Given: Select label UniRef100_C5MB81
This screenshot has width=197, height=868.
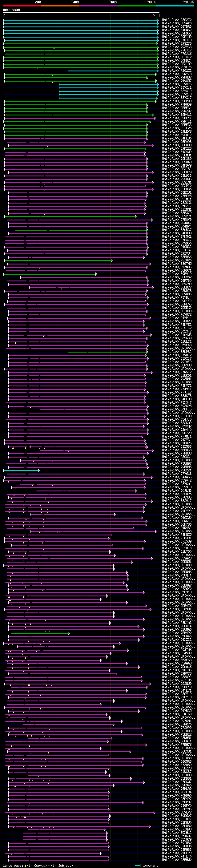Looking at the screenshot, I should 177,779.
